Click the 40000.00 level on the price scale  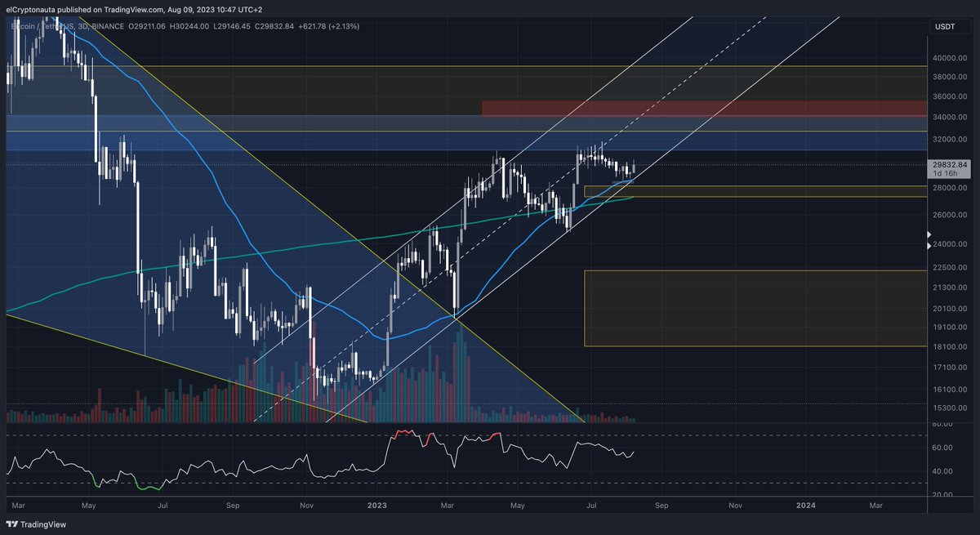coord(951,58)
